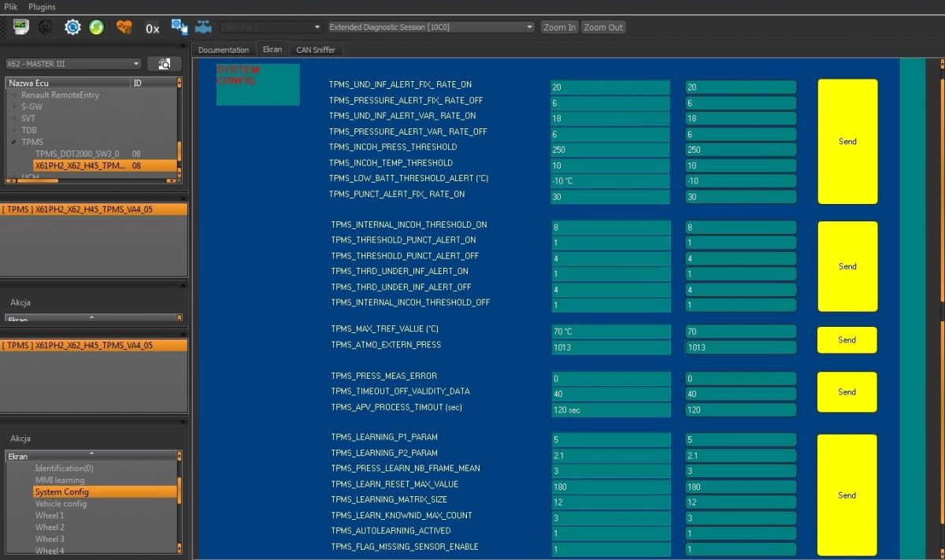Open the Plik menu
Image resolution: width=945 pixels, height=560 pixels.
click(12, 6)
